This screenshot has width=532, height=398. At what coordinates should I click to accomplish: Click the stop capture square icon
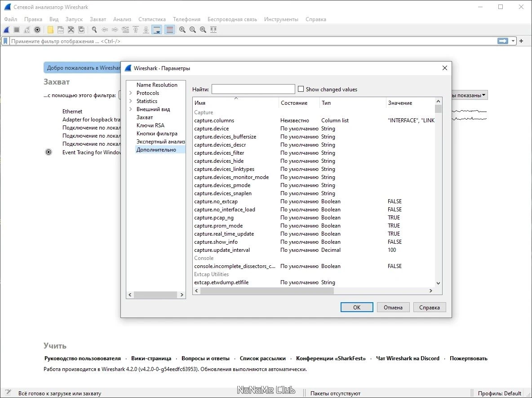click(x=17, y=30)
